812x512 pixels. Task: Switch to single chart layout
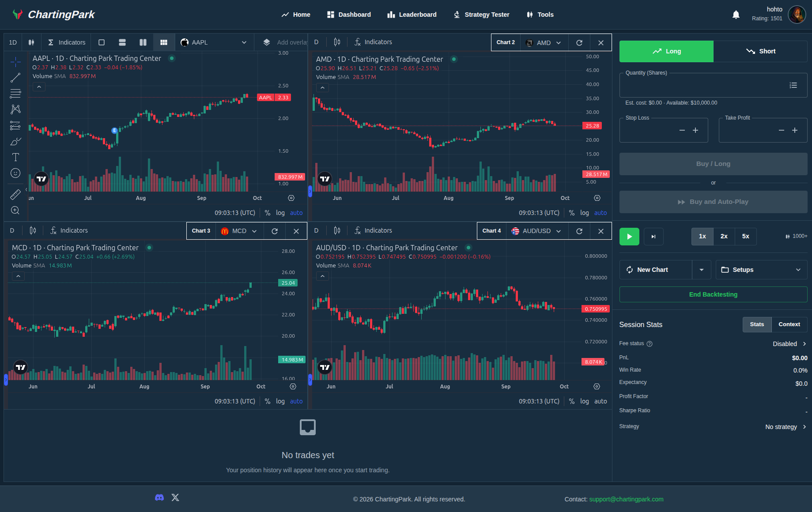click(102, 42)
